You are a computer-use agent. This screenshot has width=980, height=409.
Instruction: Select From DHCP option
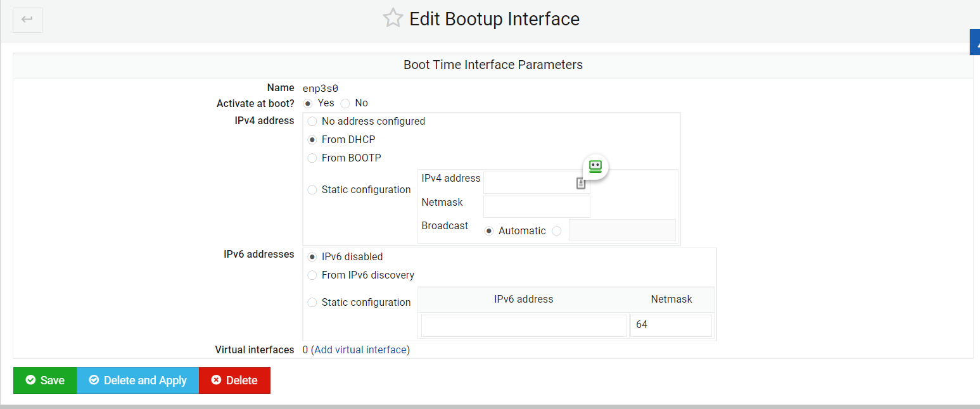pyautogui.click(x=312, y=140)
